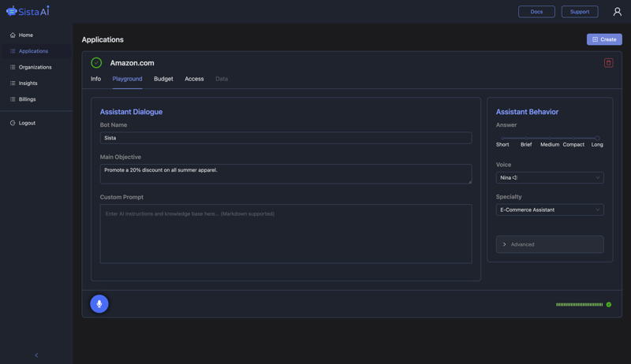
Task: Set answer length slider to Compact
Action: tap(573, 138)
